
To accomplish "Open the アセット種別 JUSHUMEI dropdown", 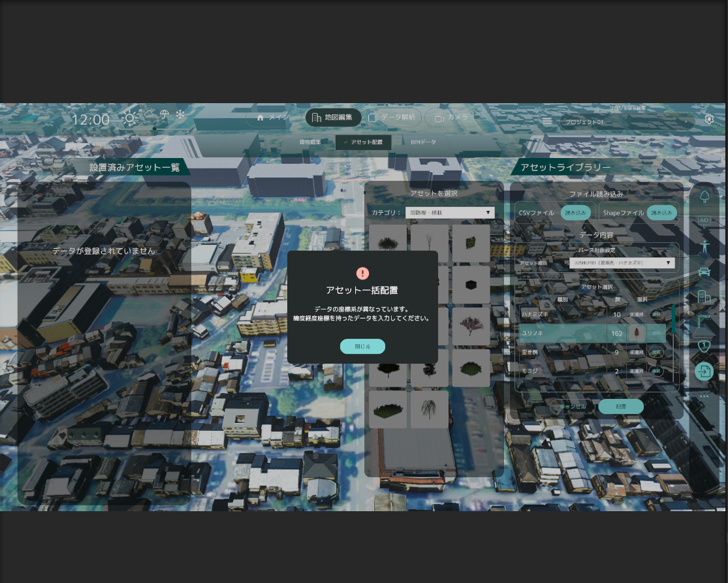I will (622, 262).
